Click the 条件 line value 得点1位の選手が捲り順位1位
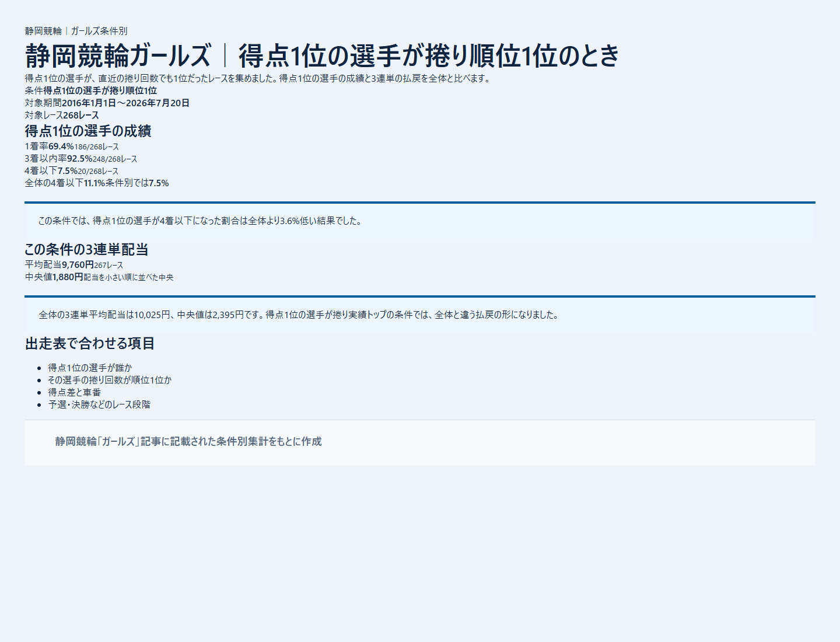The width and height of the screenshot is (840, 642). [x=100, y=90]
